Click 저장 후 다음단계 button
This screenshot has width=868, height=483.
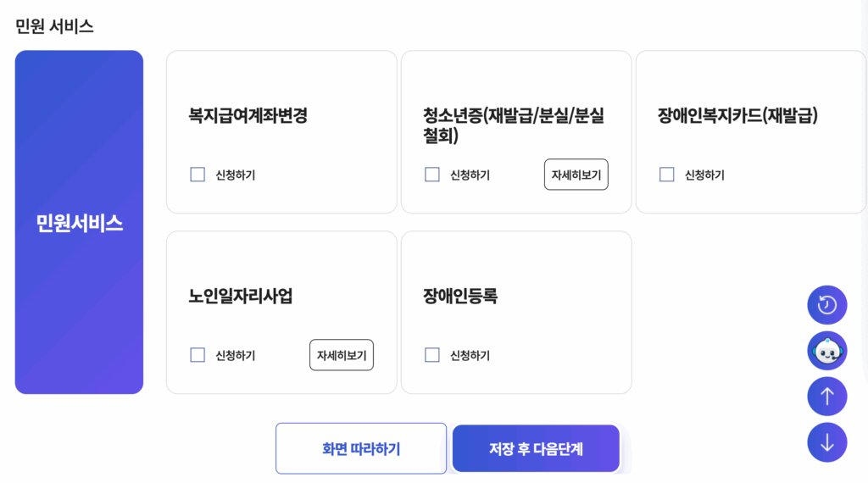pyautogui.click(x=536, y=449)
